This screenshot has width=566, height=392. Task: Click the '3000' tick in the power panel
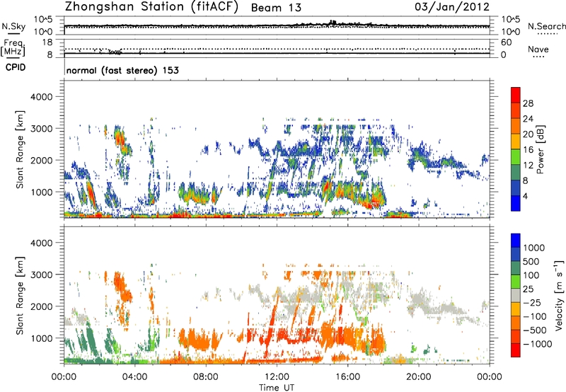[x=41, y=129]
